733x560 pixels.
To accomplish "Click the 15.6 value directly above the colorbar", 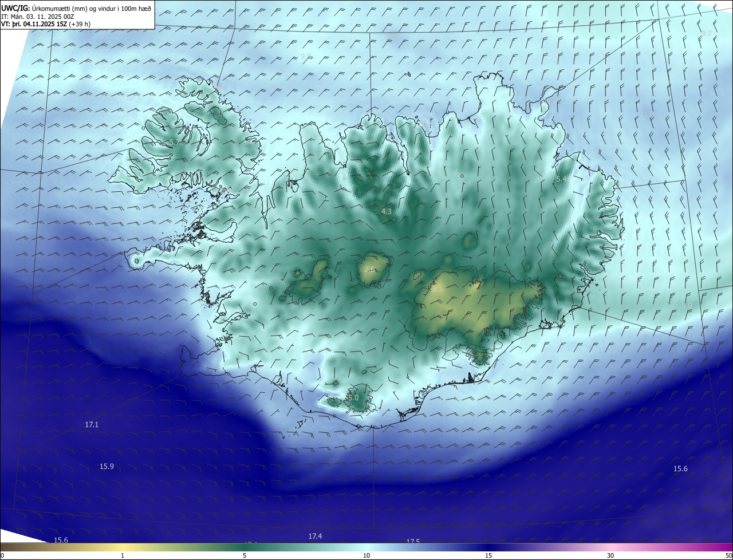I will (61, 540).
